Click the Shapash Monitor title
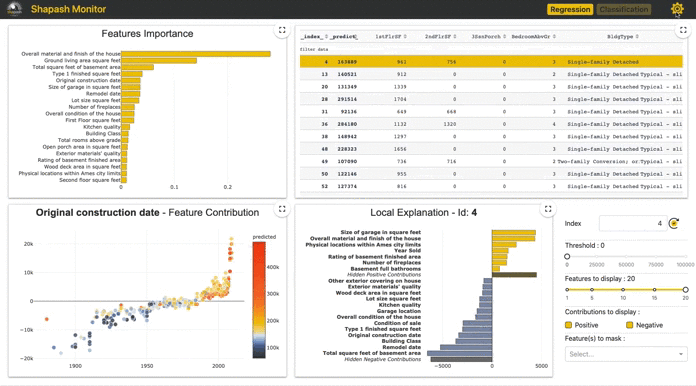Image resolution: width=696 pixels, height=386 pixels. click(x=68, y=9)
